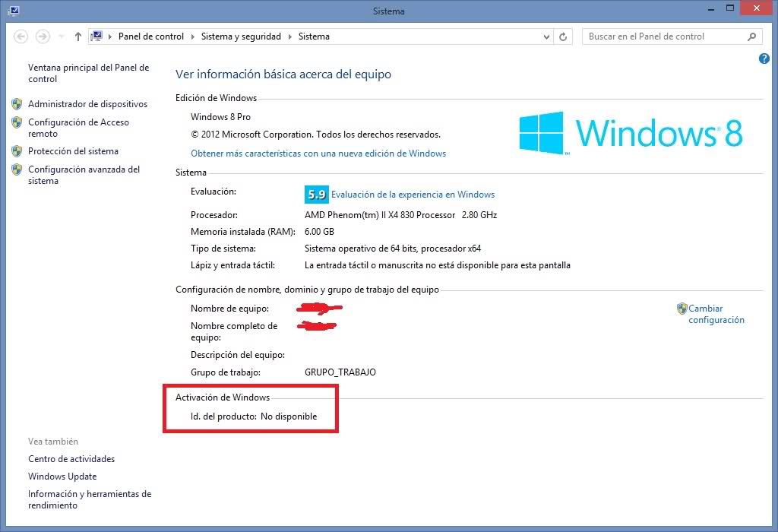Close the Sistema window
Screen dimensions: 778x532
click(756, 8)
